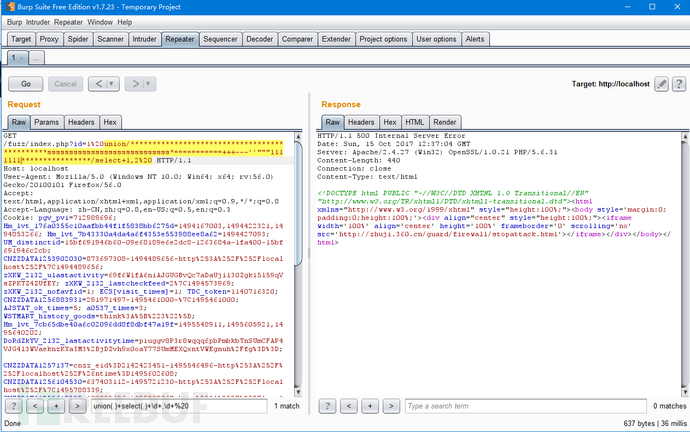Screen dimensions: 690x432
Task: Go forward in request history
Action: 136,84
